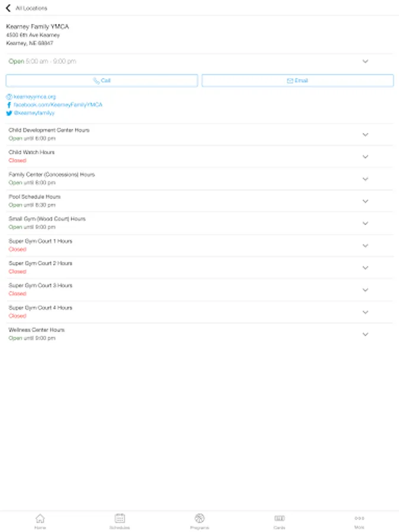The height and width of the screenshot is (532, 399).
Task: Click 'Open until 6:00 pm' under Child Development Center
Action: coord(32,138)
